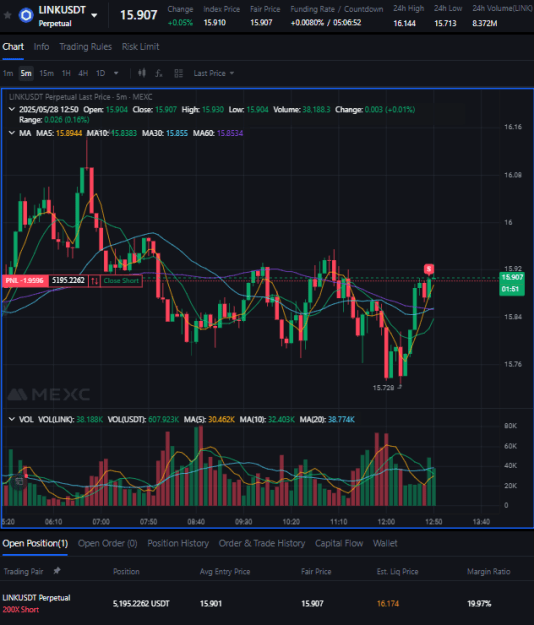Open the Wallet tab
Image resolution: width=534 pixels, height=625 pixels.
click(385, 543)
